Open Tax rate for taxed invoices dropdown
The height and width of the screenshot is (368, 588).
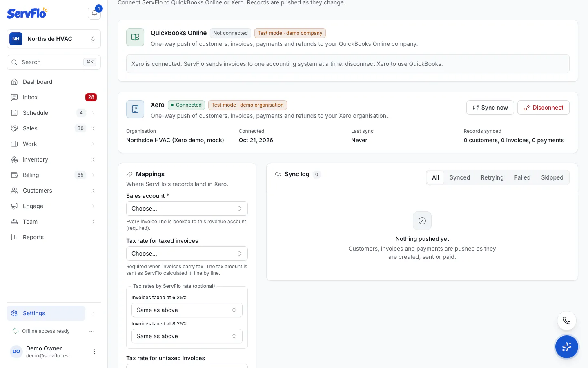tap(187, 254)
